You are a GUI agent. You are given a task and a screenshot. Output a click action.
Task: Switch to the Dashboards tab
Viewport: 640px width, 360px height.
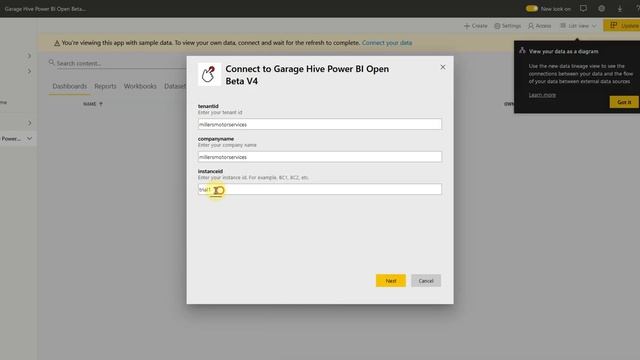click(x=70, y=86)
